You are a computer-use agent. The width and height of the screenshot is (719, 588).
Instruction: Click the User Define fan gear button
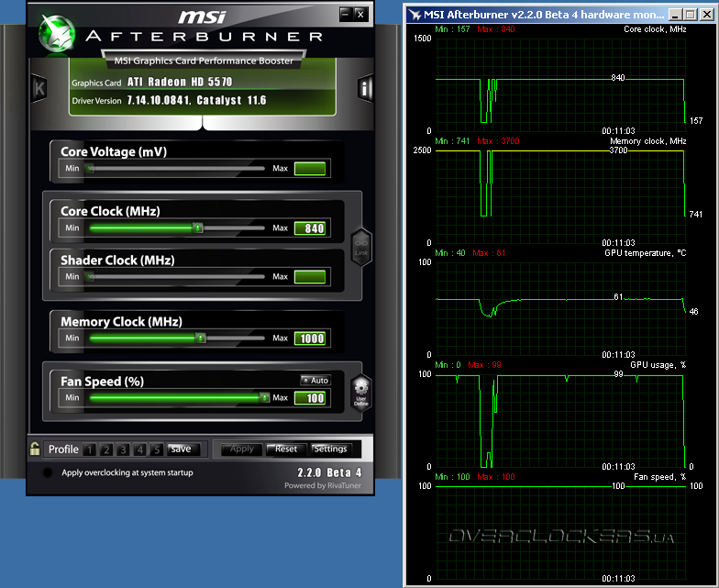coord(361,393)
